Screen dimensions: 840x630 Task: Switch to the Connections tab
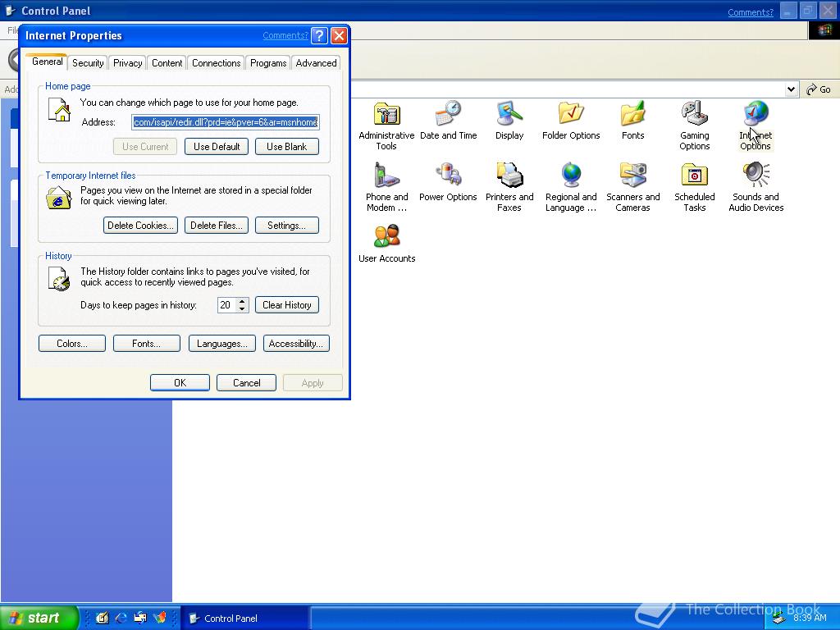[216, 63]
